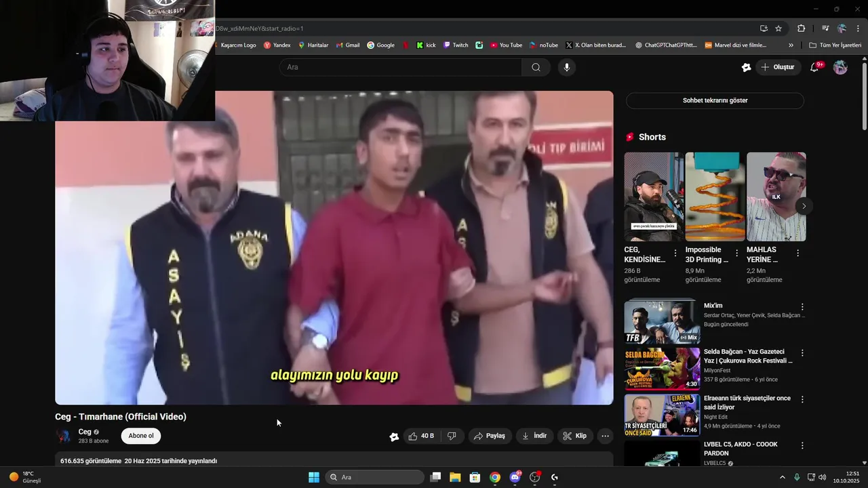Open Tüm Yer İşaretleri folder
This screenshot has width=868, height=488.
pos(835,45)
